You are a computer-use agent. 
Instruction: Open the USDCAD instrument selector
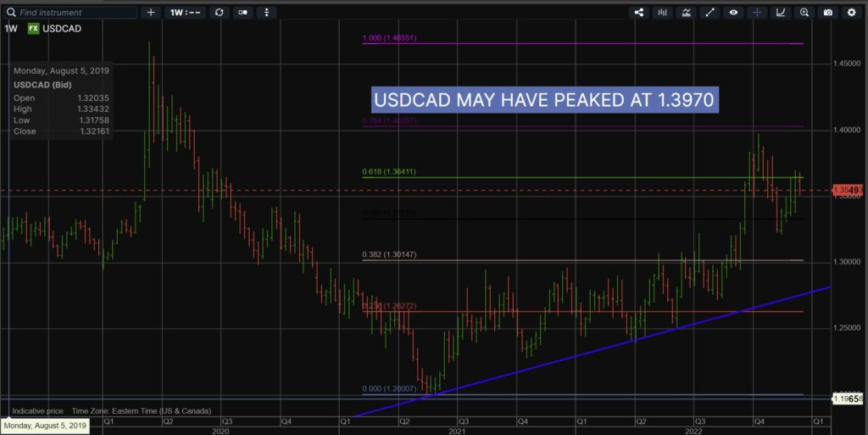(x=63, y=28)
